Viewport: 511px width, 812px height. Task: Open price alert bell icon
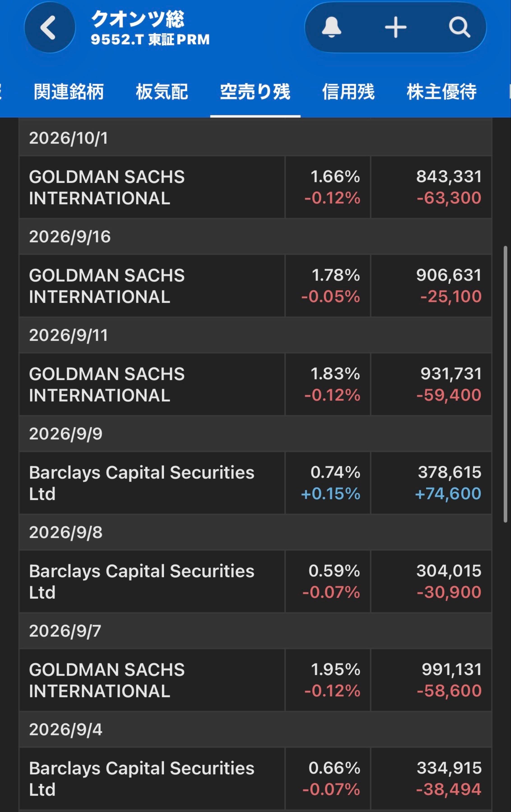[x=331, y=27]
